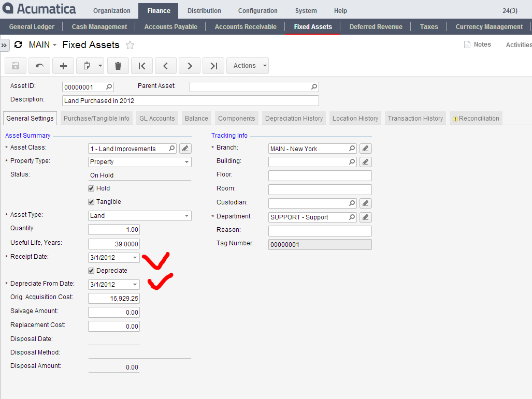Open Depreciate From Date dropdown
The width and height of the screenshot is (532, 399).
135,285
